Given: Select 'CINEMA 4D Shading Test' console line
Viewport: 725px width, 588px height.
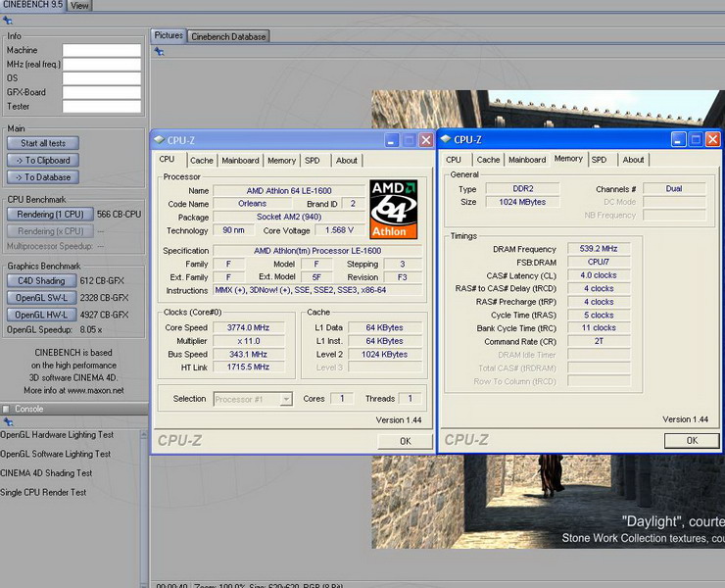Looking at the screenshot, I should tap(46, 473).
